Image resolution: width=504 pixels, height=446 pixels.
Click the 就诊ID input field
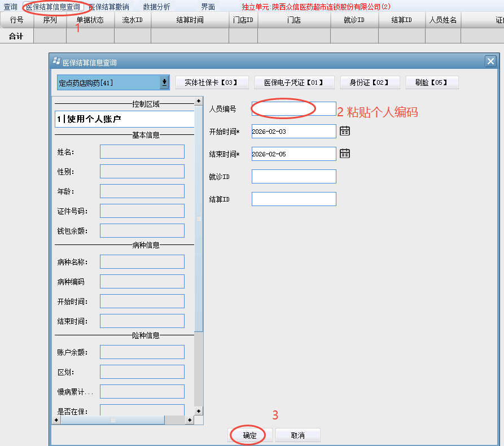tap(293, 176)
